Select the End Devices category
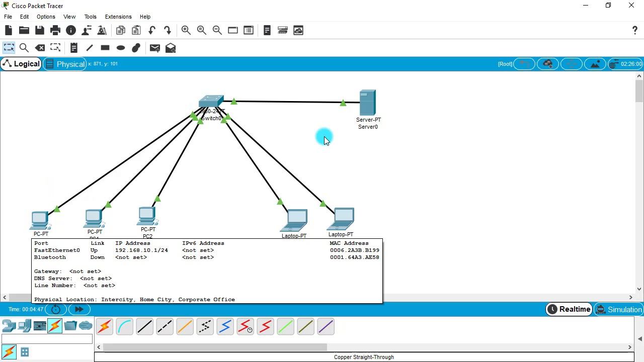The height and width of the screenshot is (362, 644). coord(24,326)
